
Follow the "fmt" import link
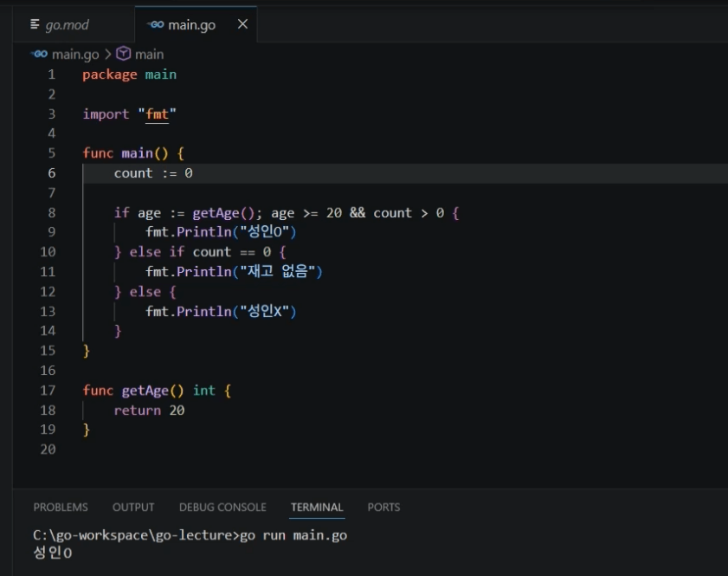point(157,114)
